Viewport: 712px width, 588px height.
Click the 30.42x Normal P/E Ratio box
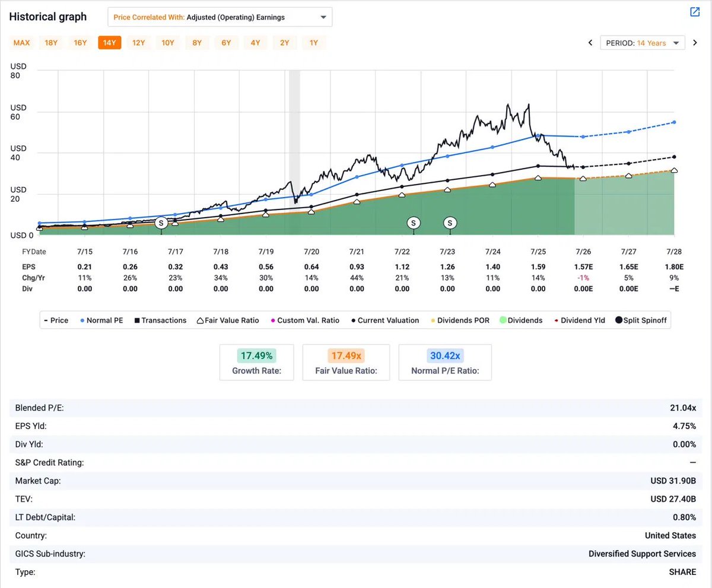click(x=445, y=362)
